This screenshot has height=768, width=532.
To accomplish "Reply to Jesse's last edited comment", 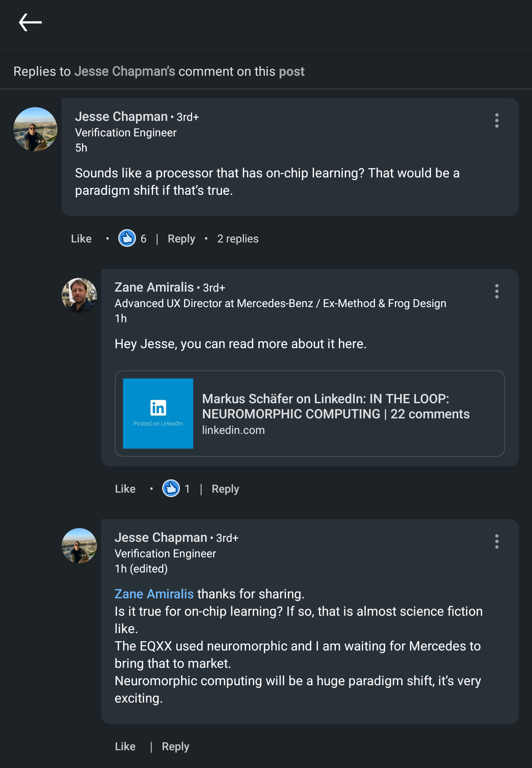I will point(175,747).
